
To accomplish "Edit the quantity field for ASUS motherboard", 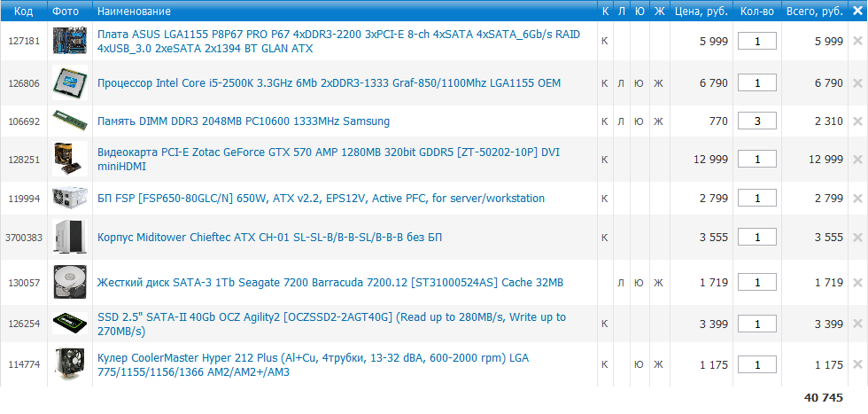I will point(757,41).
